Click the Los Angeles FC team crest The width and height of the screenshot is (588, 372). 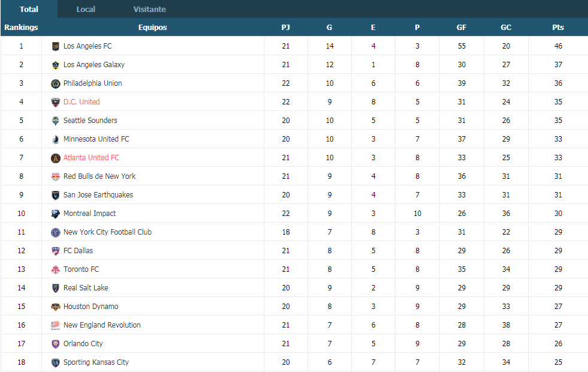[x=56, y=46]
